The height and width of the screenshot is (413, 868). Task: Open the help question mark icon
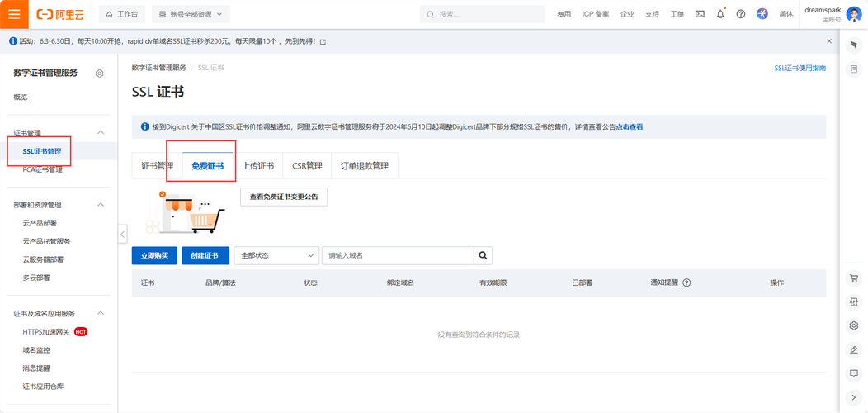click(x=741, y=14)
